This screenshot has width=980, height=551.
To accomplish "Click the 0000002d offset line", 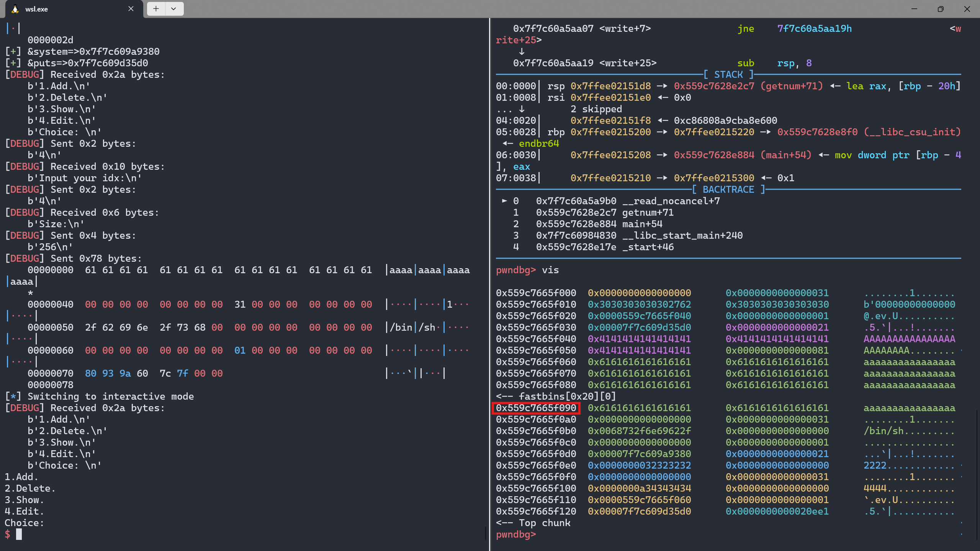I will click(50, 40).
